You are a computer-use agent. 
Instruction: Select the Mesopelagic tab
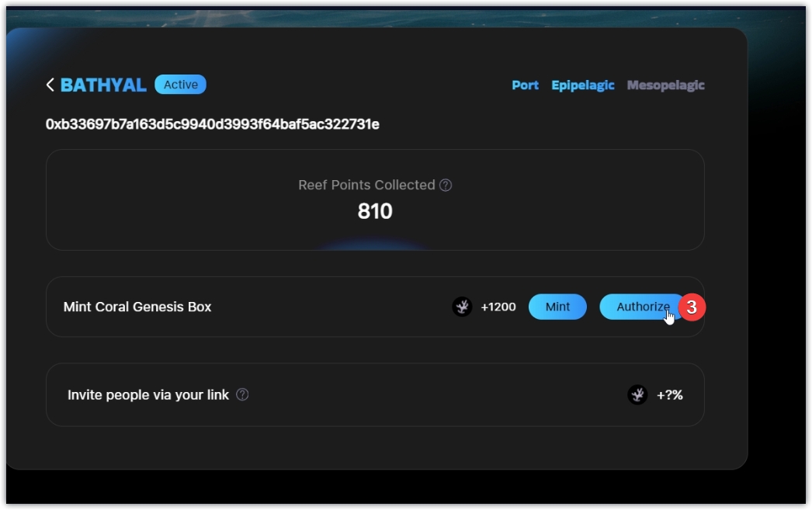[x=665, y=85]
